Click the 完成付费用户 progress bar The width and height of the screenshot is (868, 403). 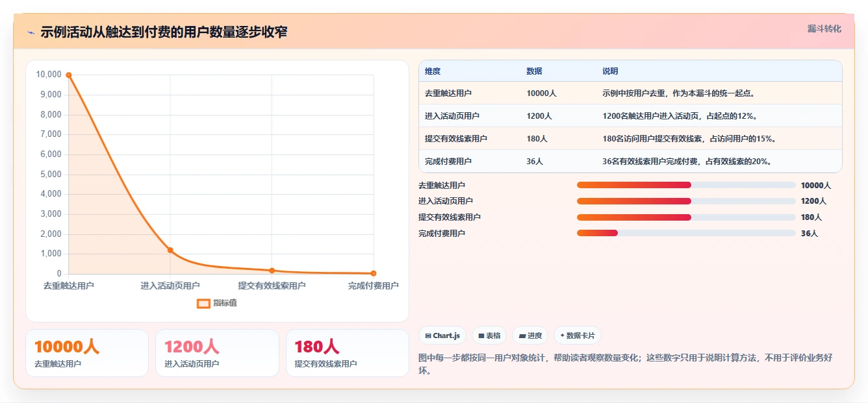(686, 234)
